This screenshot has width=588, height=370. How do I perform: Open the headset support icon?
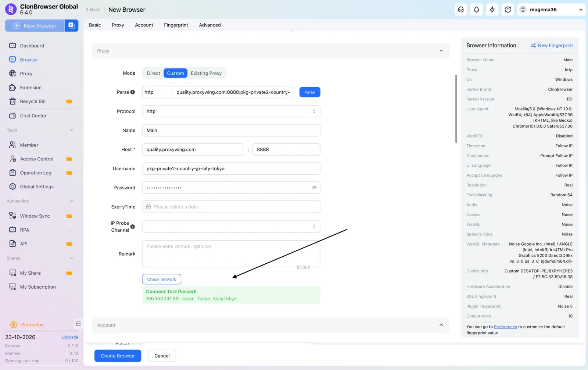pos(461,10)
